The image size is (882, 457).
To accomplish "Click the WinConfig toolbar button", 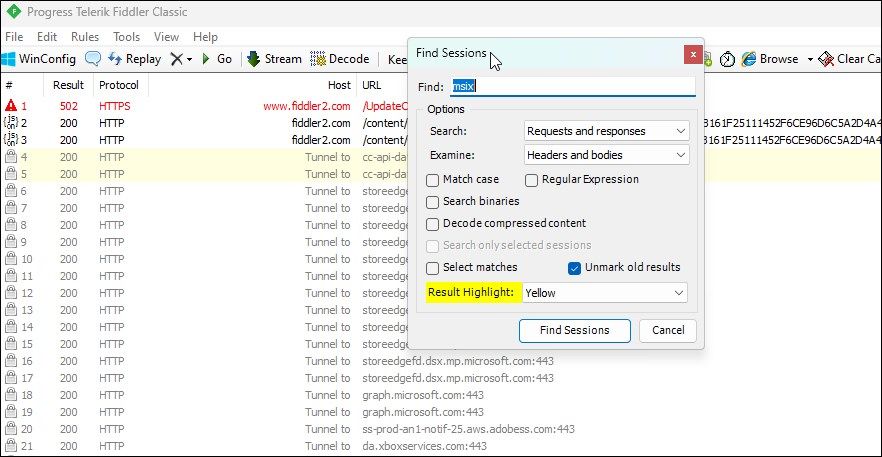I will click(x=40, y=59).
